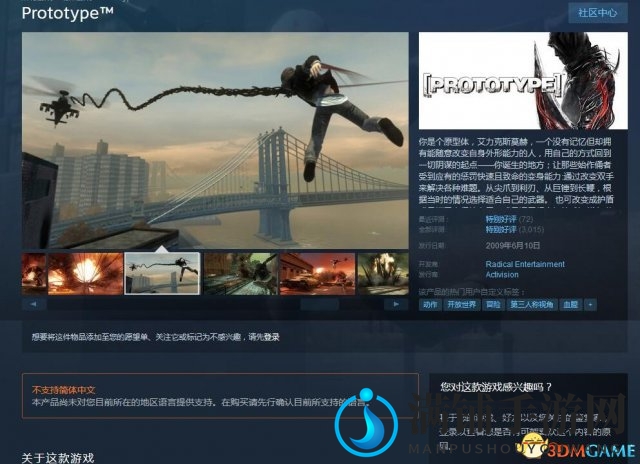
Task: Click the left arrow of the screenshot strip
Action: pyautogui.click(x=34, y=304)
